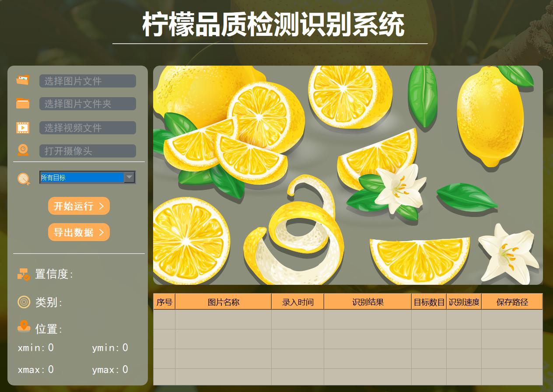Click the 打开摄像头 field
Viewport: 553px width, 392px height.
[x=87, y=151]
